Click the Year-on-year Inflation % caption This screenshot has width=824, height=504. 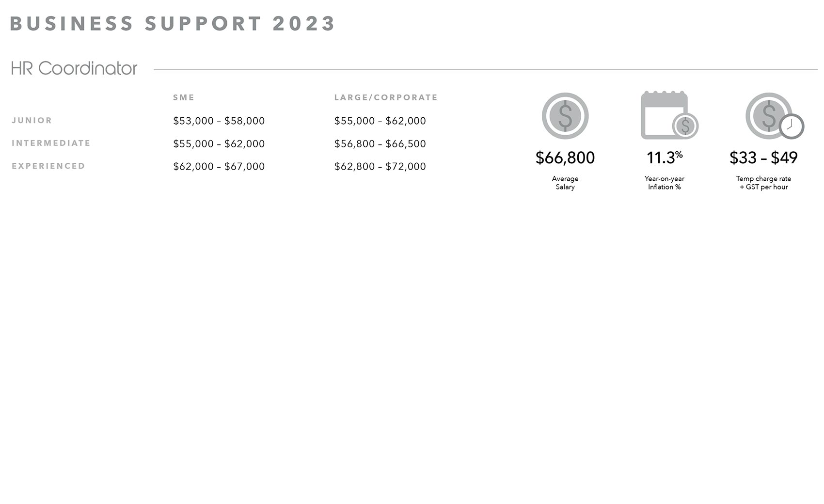pos(665,183)
